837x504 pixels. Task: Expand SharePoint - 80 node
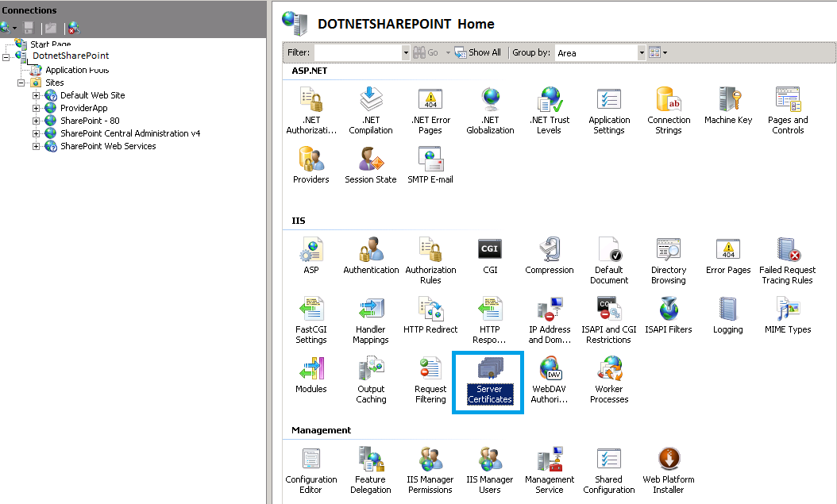pos(37,121)
